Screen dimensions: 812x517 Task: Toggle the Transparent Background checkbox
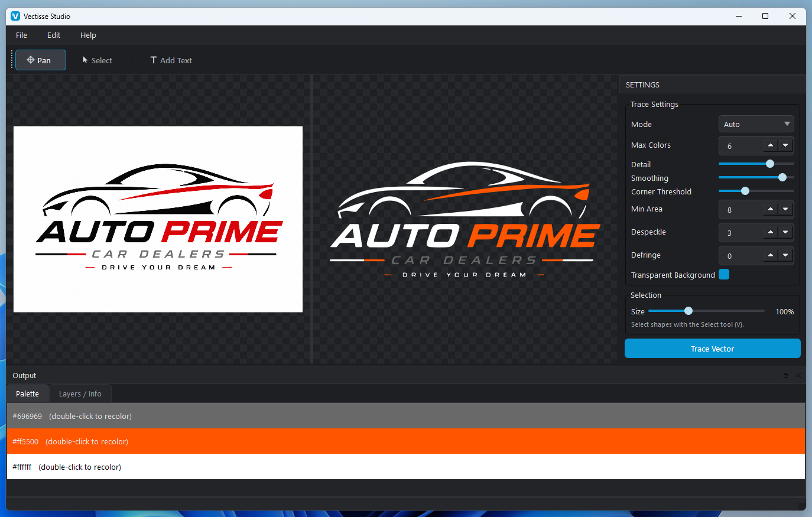tap(724, 274)
